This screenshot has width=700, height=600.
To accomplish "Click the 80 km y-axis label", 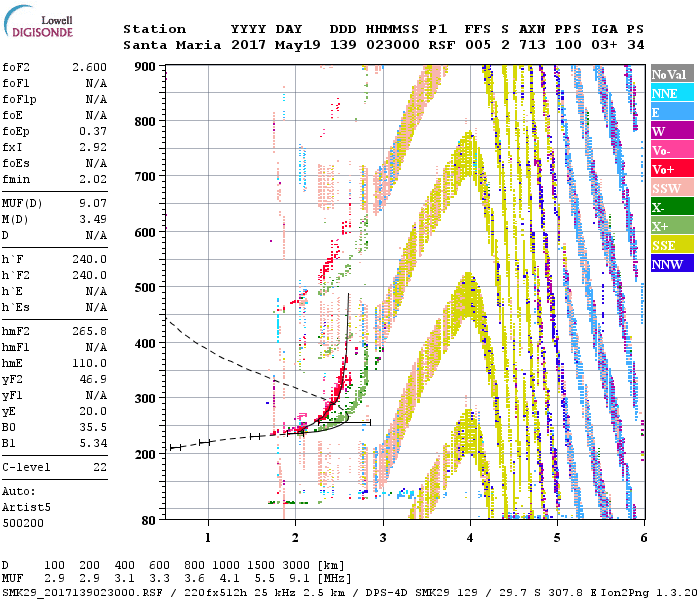I will click(x=149, y=521).
